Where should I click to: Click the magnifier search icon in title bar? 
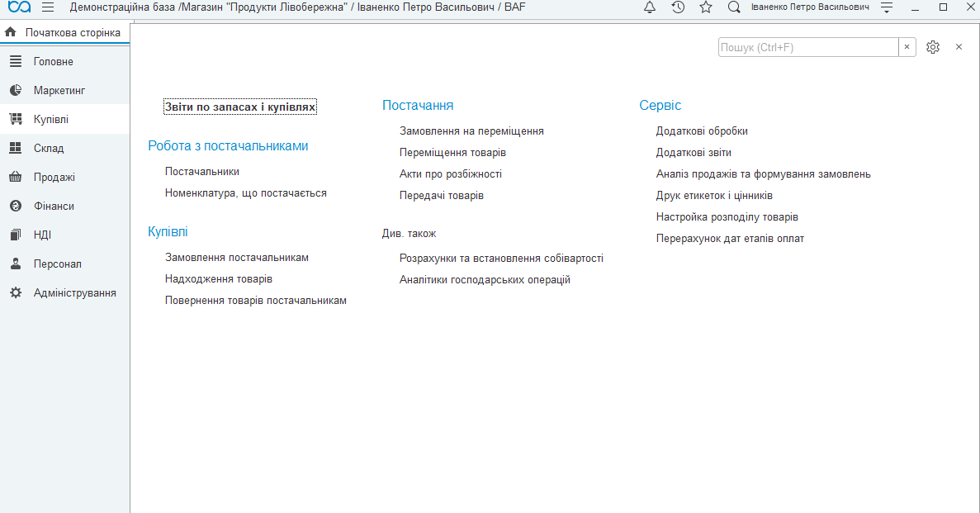tap(734, 7)
